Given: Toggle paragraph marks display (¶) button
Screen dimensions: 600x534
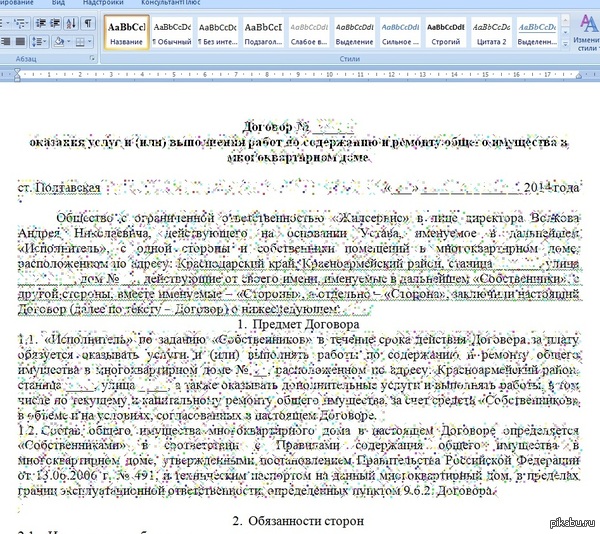Looking at the screenshot, I should (88, 22).
